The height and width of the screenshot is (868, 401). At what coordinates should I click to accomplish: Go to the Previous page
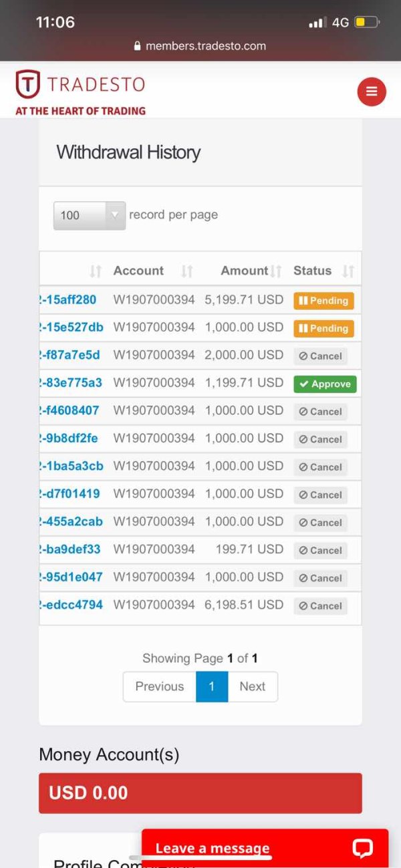pos(159,686)
